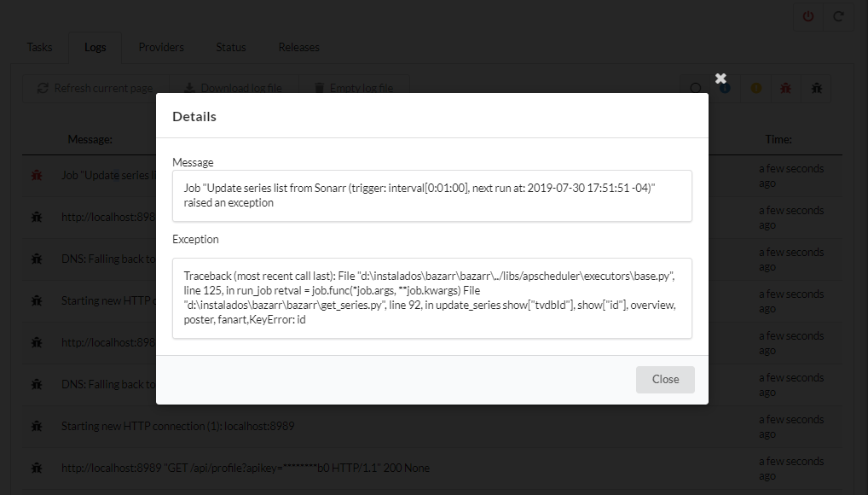The image size is (868, 495).
Task: Select the bug icon next to DNS fallback entry
Action: pyautogui.click(x=36, y=259)
